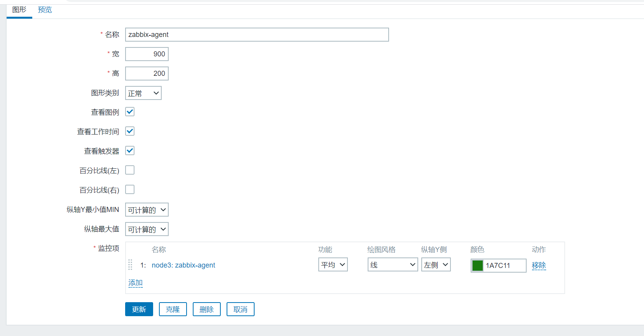The height and width of the screenshot is (336, 644).
Task: Focus the 高 height field showing 200
Action: (x=147, y=73)
